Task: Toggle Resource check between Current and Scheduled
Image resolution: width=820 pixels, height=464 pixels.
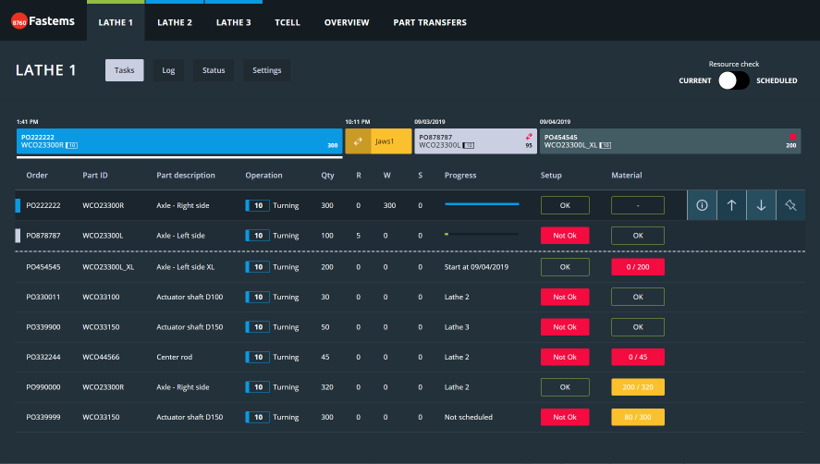Action: tap(733, 81)
